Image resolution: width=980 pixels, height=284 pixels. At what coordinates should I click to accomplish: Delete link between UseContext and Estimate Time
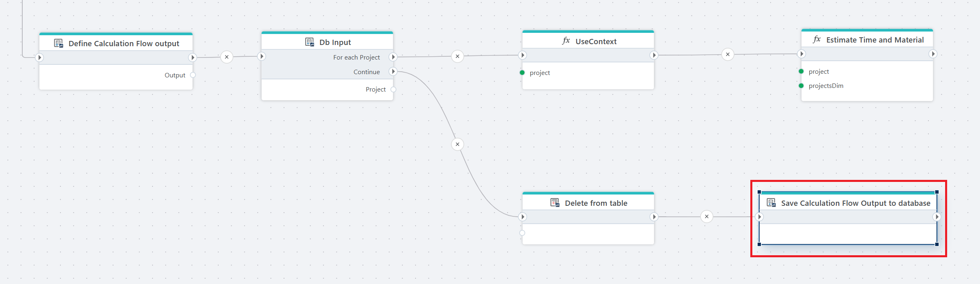point(728,54)
